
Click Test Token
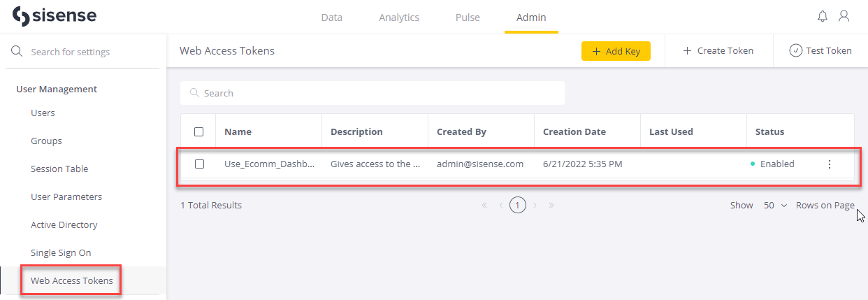(x=820, y=51)
